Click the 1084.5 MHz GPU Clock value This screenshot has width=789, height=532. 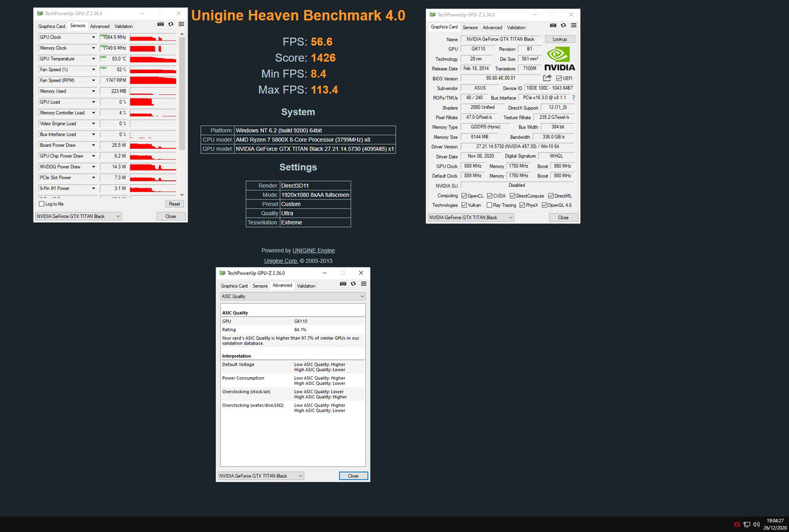(114, 37)
